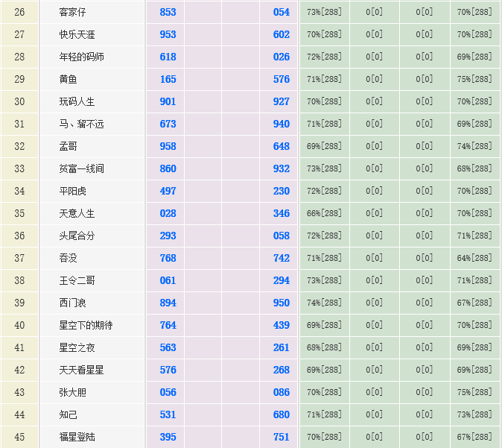This screenshot has width=502, height=448.
Task: Click the row number 39 cell
Action: click(19, 303)
